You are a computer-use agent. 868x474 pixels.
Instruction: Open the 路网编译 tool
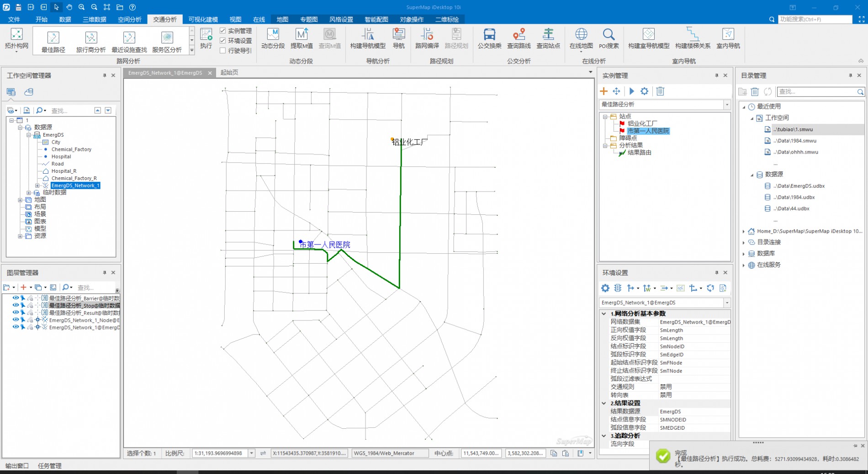427,38
